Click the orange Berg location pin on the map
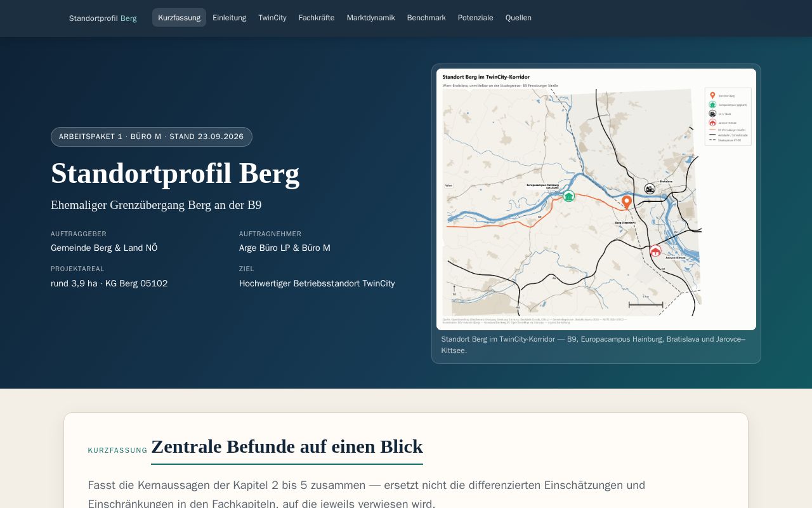Screen dimensions: 812x508 (x=626, y=202)
